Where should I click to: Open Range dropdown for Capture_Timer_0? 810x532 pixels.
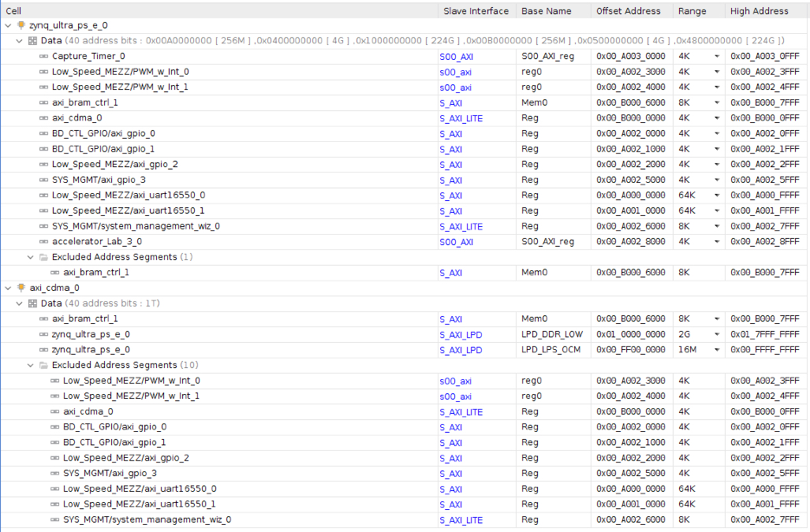716,57
